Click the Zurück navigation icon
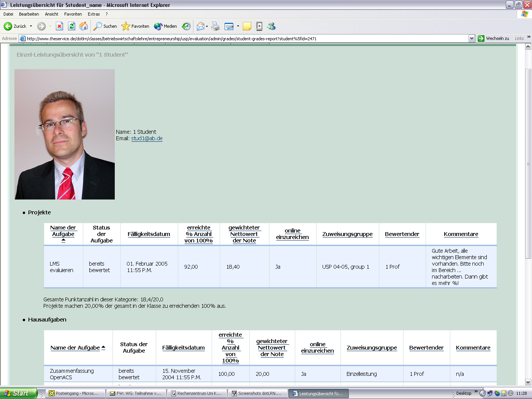The width and height of the screenshot is (532, 399). [x=8, y=26]
